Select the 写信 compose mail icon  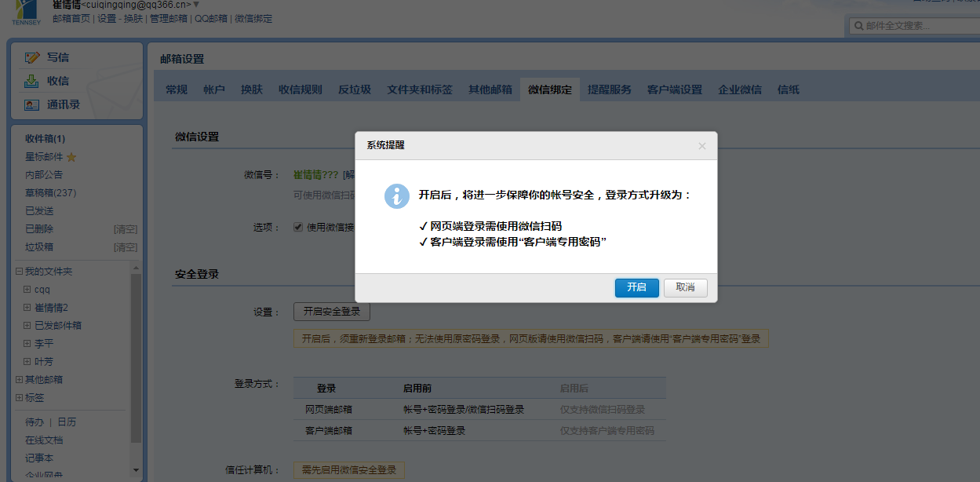tap(33, 57)
